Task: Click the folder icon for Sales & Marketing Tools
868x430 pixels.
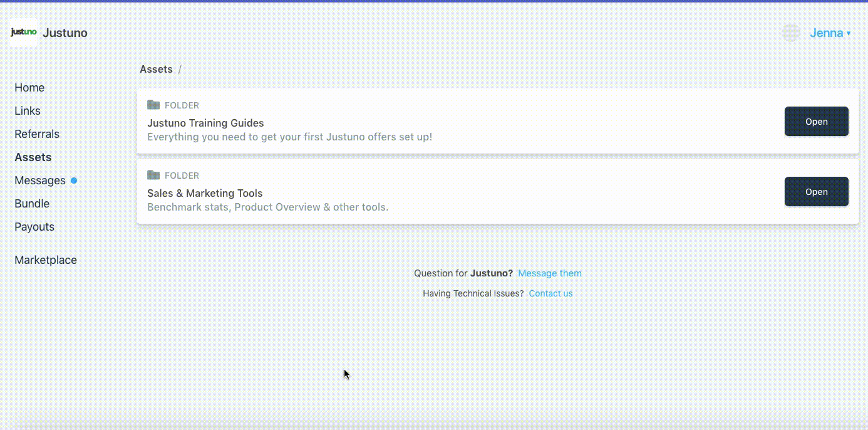Action: click(x=153, y=175)
